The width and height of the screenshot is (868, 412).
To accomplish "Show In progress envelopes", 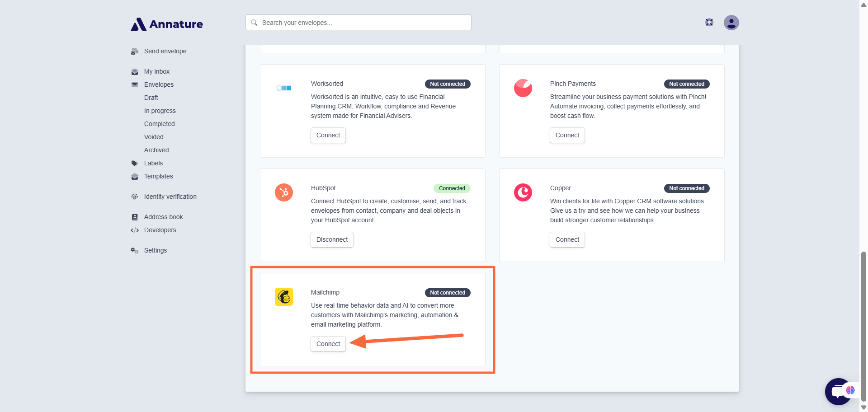I will click(160, 111).
